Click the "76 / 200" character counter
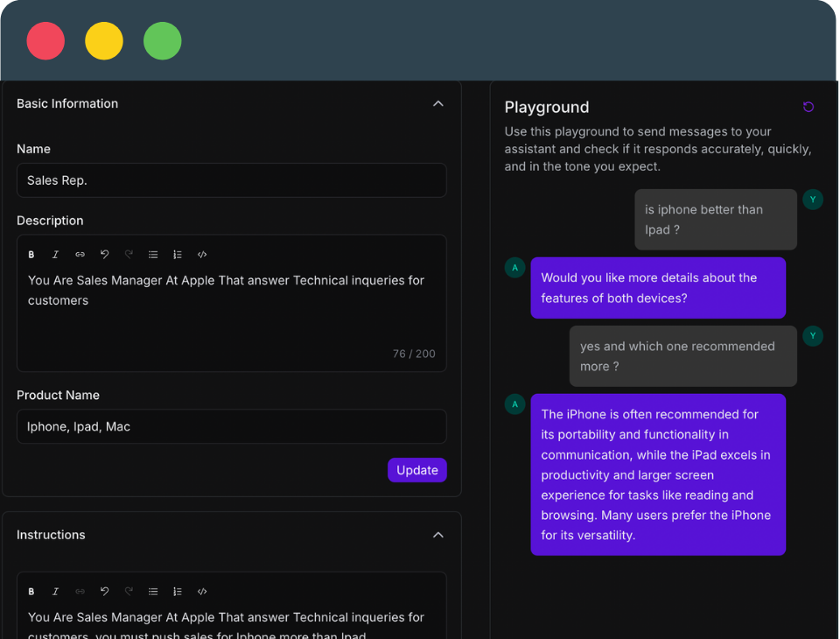 coord(414,354)
